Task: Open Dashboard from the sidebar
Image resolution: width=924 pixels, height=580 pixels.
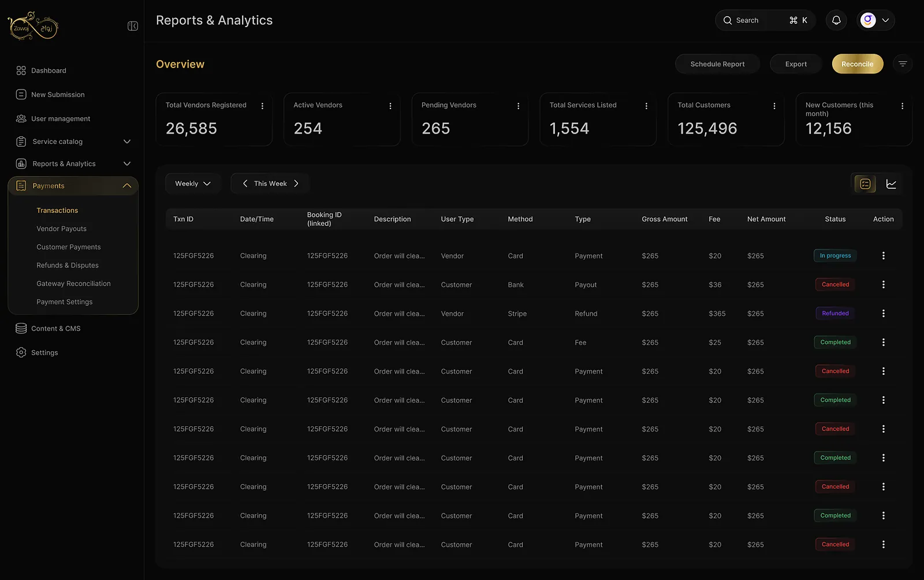Action: [41, 70]
